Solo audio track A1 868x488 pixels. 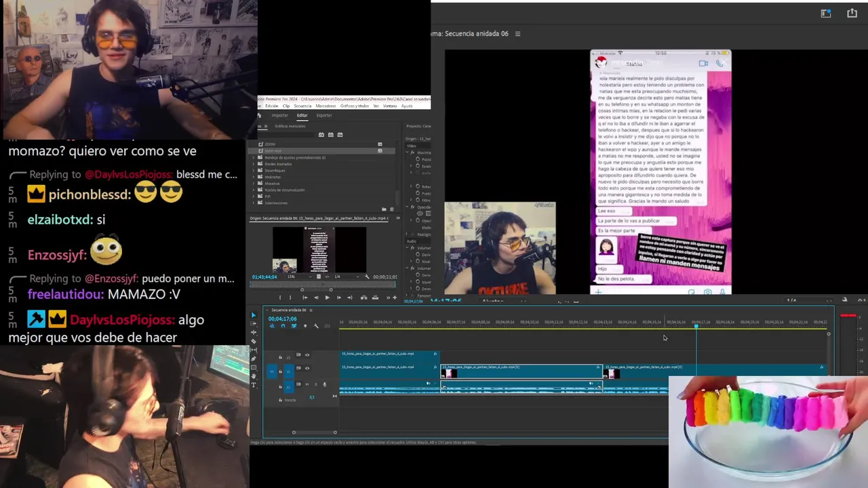tap(315, 384)
